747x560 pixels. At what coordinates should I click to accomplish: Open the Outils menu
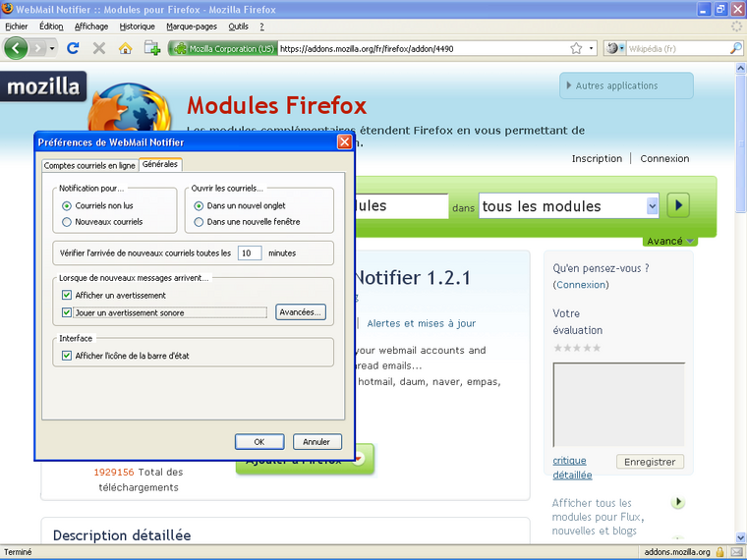coord(238,27)
